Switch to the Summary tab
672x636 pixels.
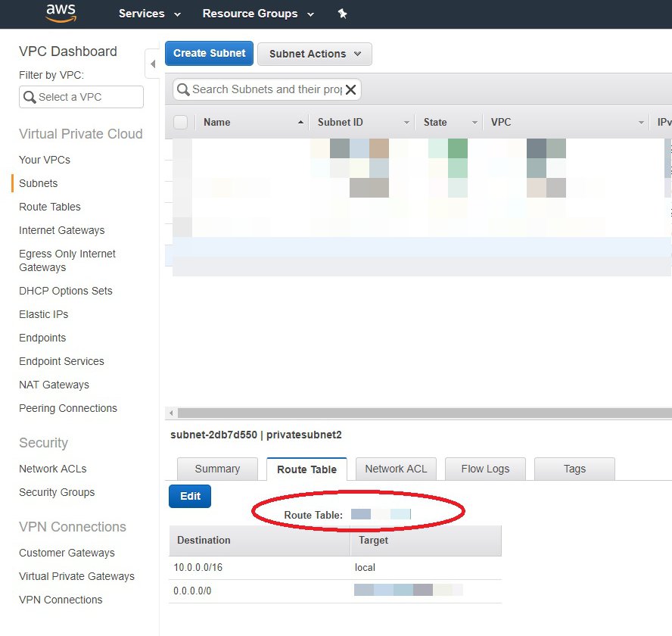217,469
